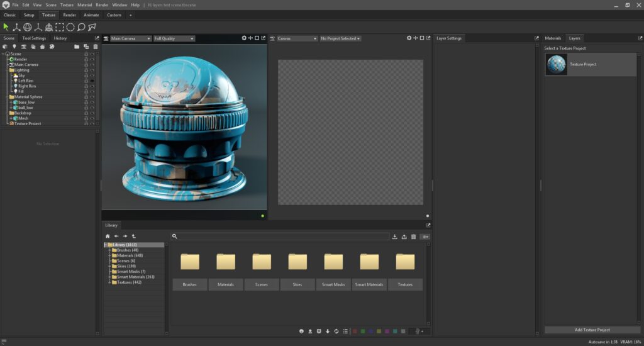Click the Library import download icon

[394, 237]
